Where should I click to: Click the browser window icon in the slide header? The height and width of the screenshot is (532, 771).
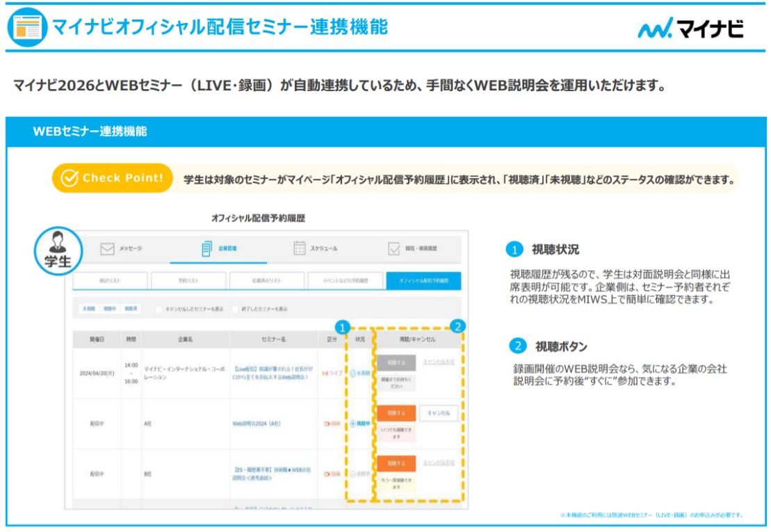[28, 27]
